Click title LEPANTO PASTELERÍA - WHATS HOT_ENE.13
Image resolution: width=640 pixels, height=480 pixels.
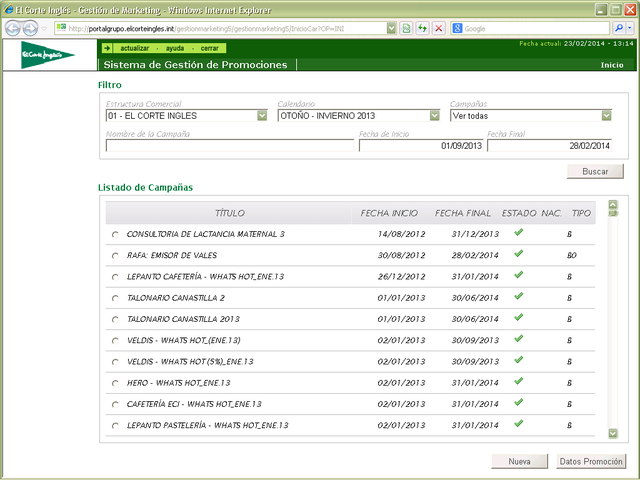click(x=207, y=425)
